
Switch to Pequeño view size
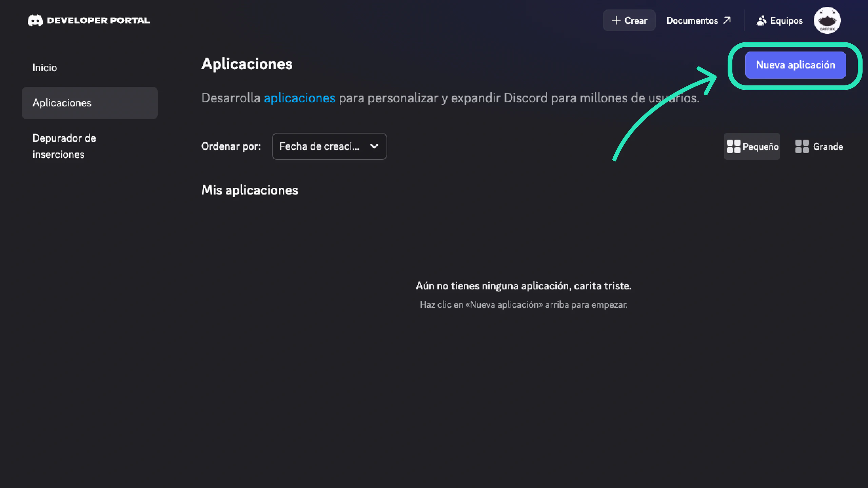coord(752,146)
